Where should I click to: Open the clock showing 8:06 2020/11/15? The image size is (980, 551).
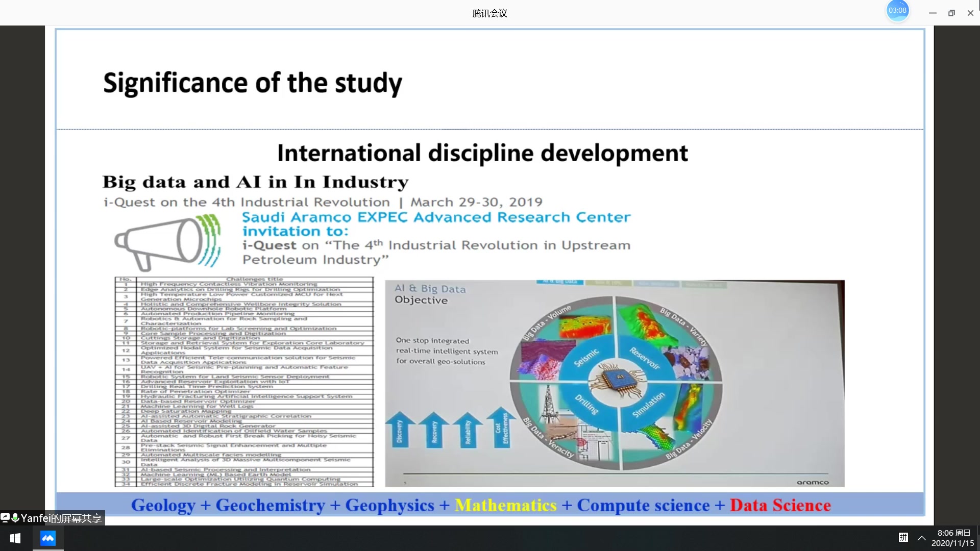click(x=952, y=538)
